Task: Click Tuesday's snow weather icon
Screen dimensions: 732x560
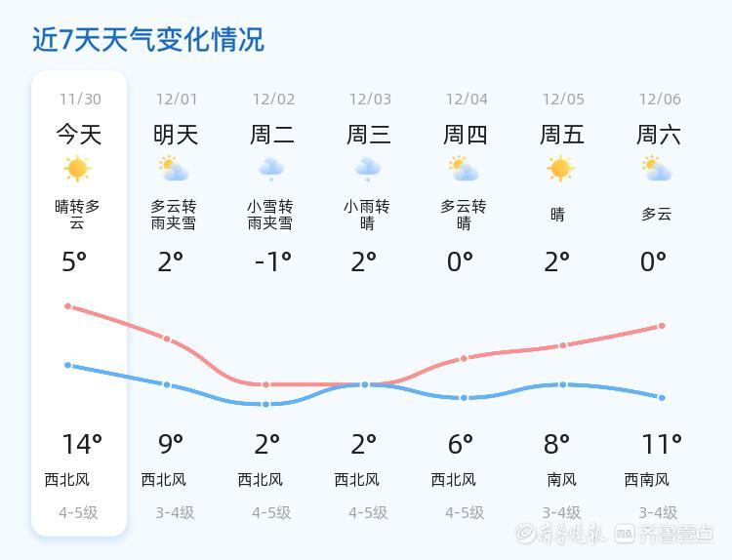Action: (270, 170)
